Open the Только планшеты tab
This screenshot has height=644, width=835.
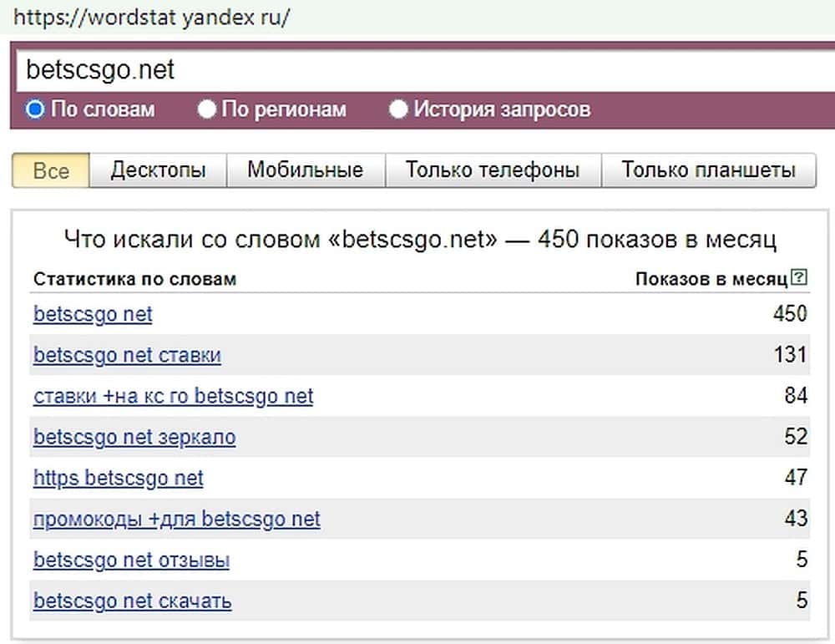708,170
